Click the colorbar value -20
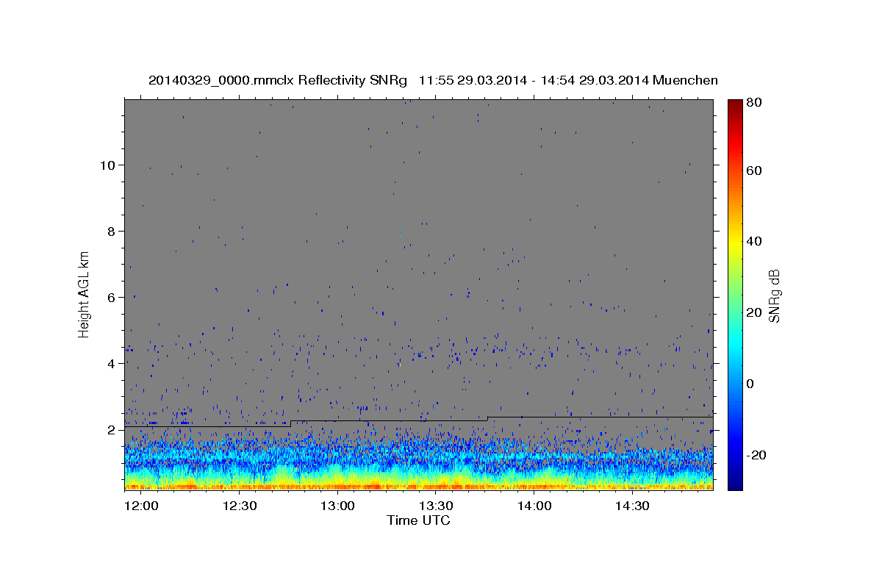This screenshot has height=588, width=882. [756, 455]
